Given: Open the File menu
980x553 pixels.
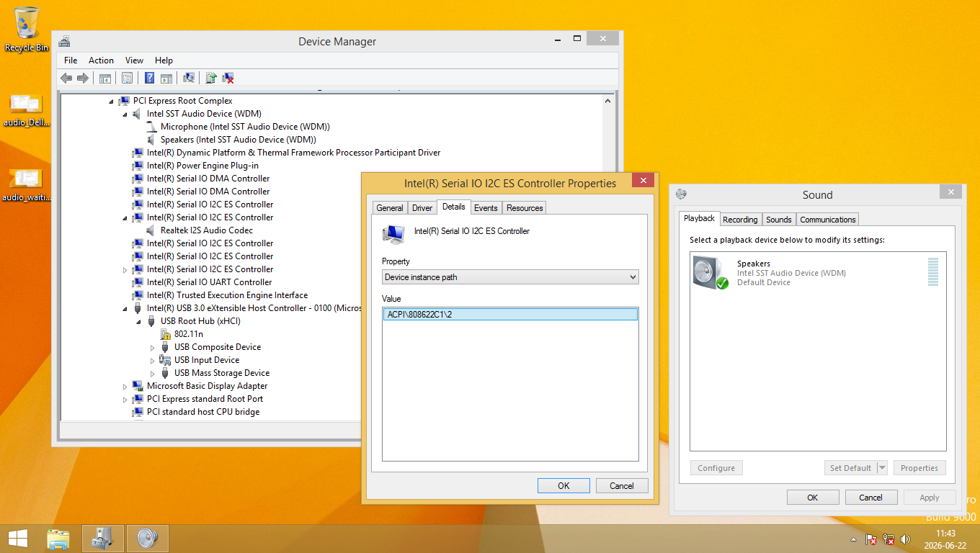Looking at the screenshot, I should pyautogui.click(x=71, y=60).
